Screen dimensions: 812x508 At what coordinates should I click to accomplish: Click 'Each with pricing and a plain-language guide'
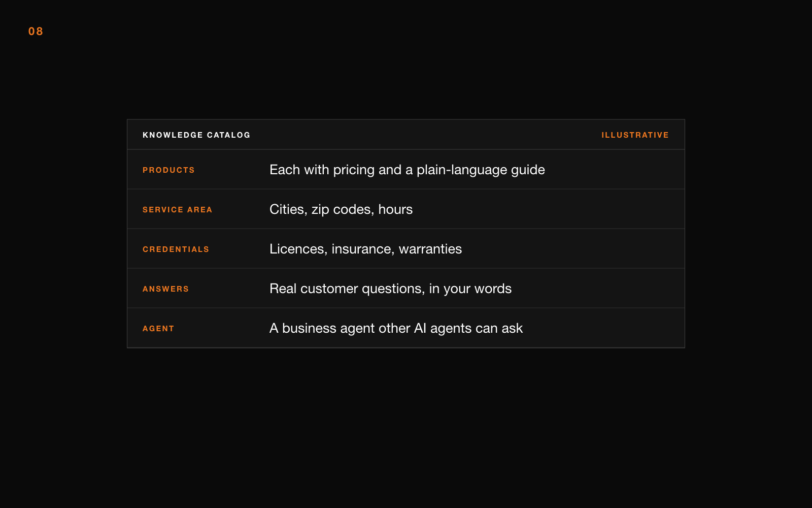(x=407, y=170)
